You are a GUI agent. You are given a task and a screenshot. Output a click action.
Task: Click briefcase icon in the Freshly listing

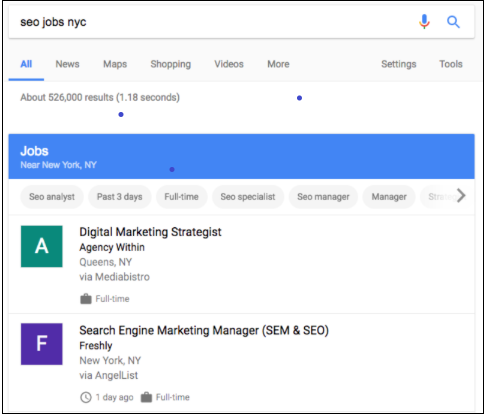point(146,397)
